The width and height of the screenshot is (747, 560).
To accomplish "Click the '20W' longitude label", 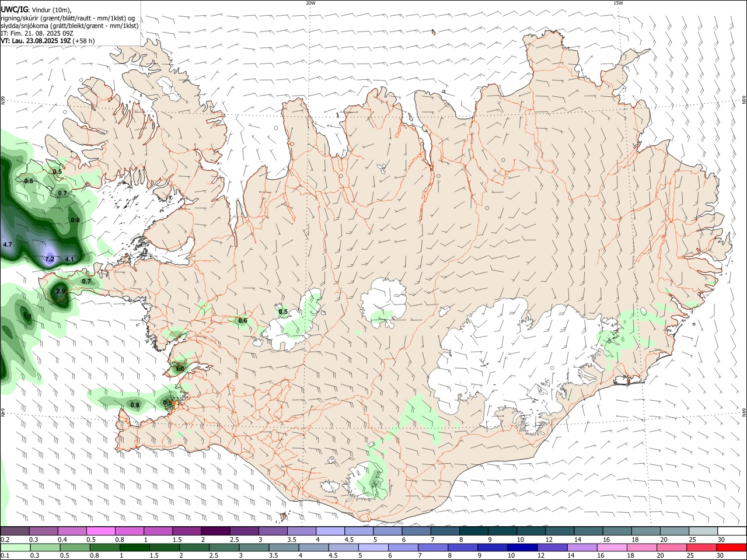I will pyautogui.click(x=310, y=3).
